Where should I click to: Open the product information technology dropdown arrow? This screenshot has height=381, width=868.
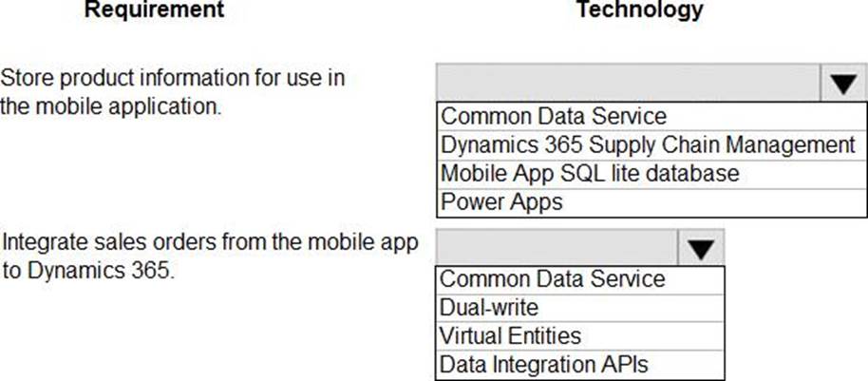[841, 83]
